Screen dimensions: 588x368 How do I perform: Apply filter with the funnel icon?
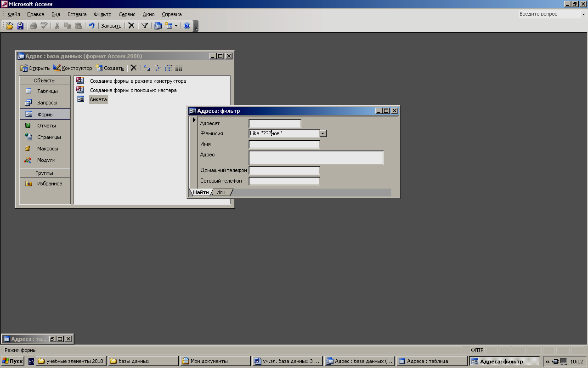tap(145, 26)
